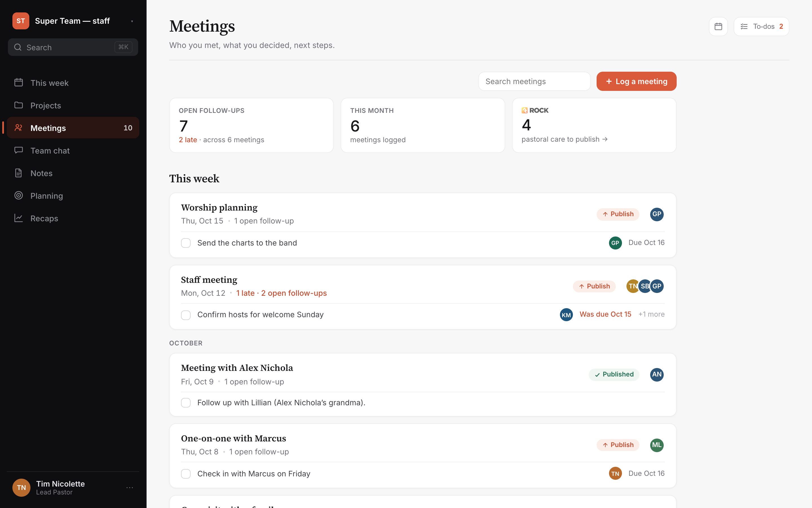Click the Meetings people icon in sidebar

[18, 127]
